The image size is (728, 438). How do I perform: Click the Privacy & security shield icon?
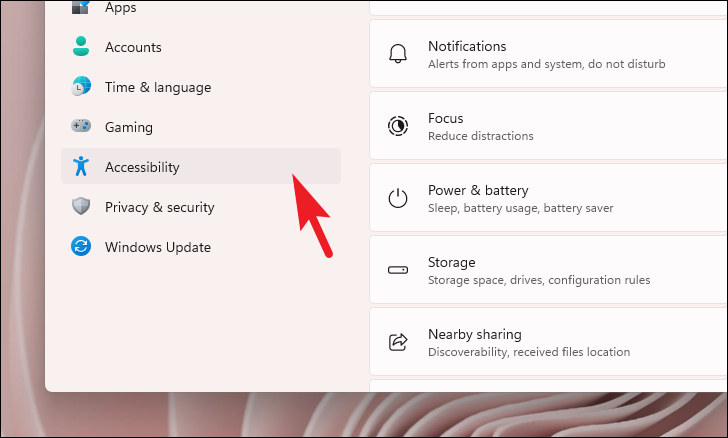click(81, 206)
